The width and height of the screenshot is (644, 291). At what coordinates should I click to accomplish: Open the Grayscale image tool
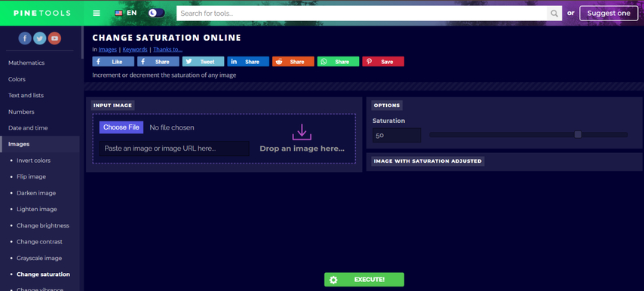pos(39,258)
